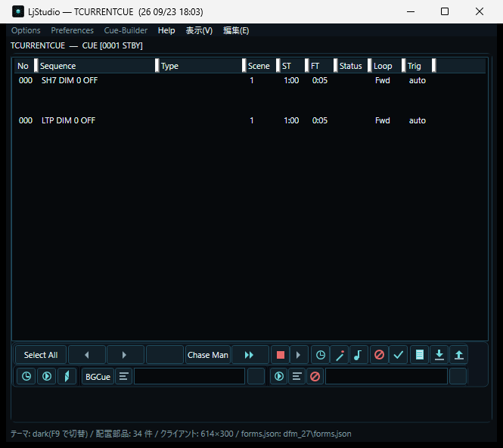Open the Preferences menu
503x448 pixels.
pos(72,30)
